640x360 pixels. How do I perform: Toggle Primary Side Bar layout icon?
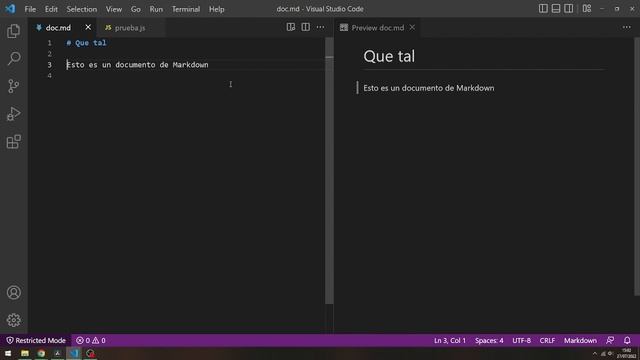[543, 9]
